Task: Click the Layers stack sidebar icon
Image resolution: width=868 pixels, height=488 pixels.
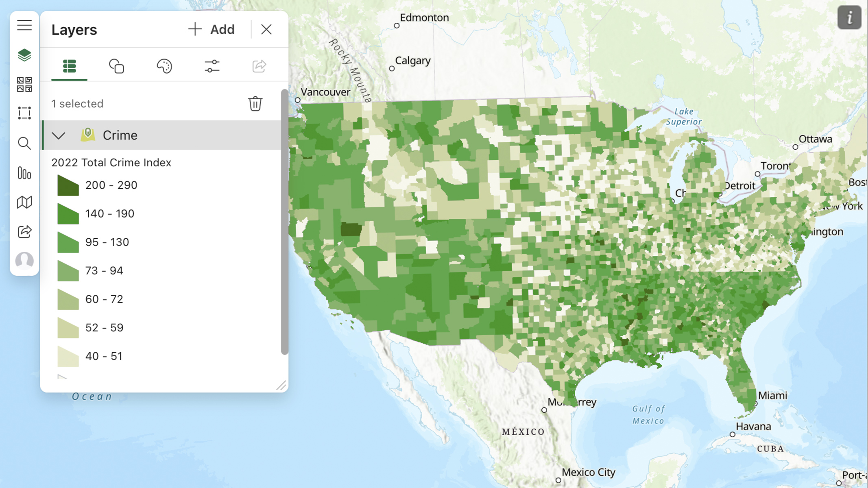Action: click(24, 55)
